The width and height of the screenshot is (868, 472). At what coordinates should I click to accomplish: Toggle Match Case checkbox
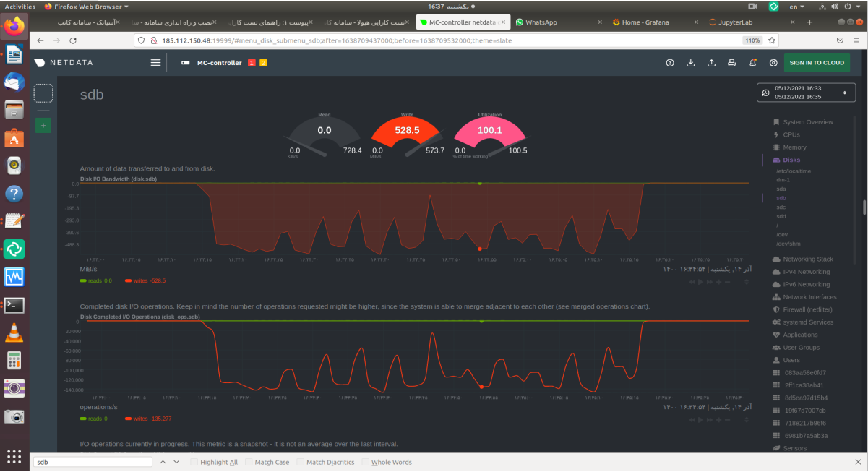pos(267,462)
